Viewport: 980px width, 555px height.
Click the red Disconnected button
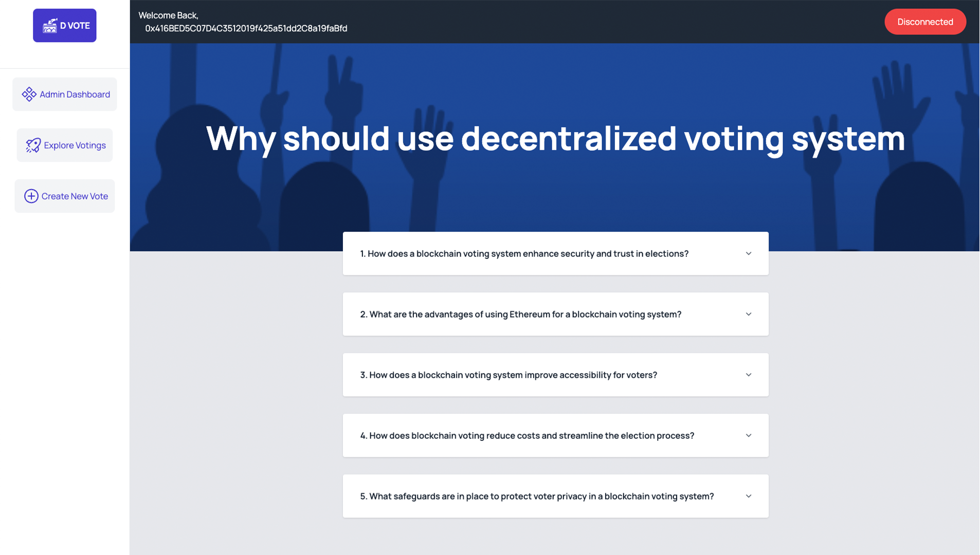pyautogui.click(x=924, y=22)
